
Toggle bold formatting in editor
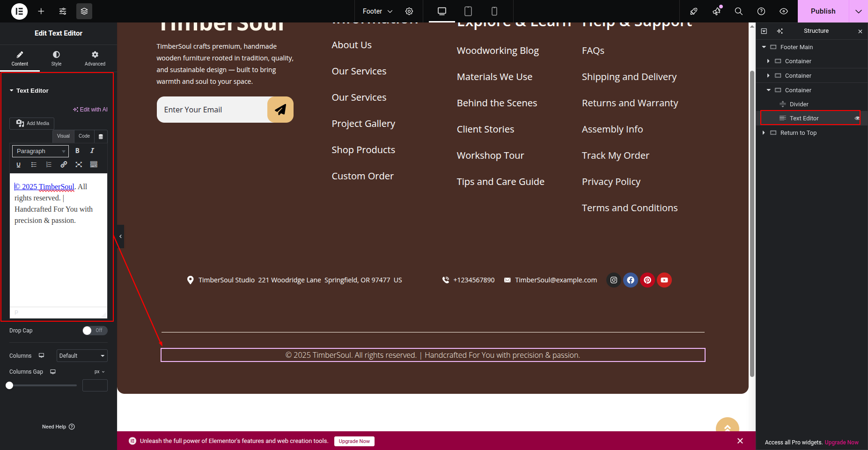[77, 151]
